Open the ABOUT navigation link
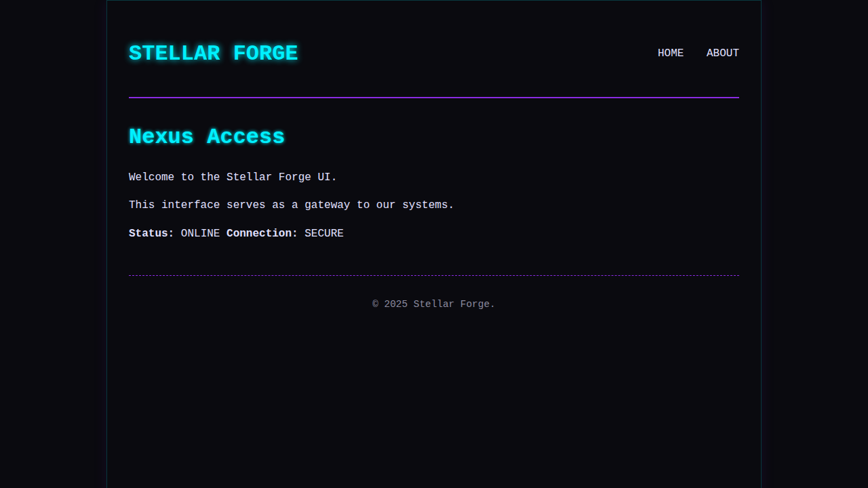 [723, 53]
